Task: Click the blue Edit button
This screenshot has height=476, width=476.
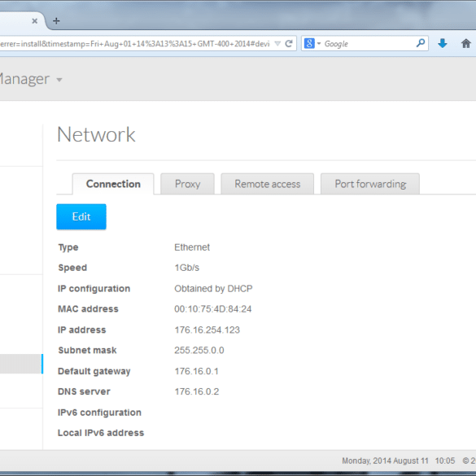Action: tap(81, 216)
